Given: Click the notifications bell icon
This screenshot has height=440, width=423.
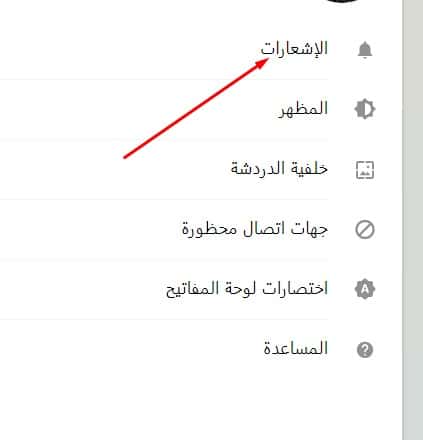Looking at the screenshot, I should [x=365, y=50].
